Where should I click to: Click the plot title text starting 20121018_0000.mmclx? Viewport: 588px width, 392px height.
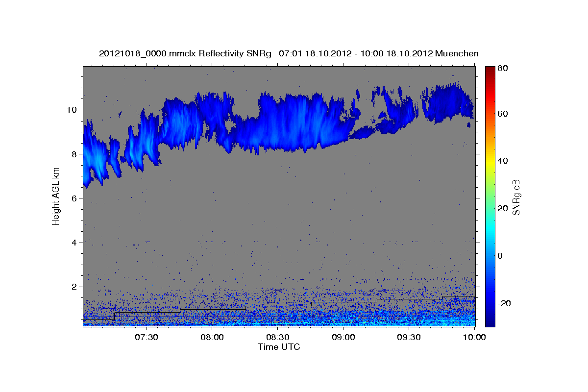[x=289, y=53]
